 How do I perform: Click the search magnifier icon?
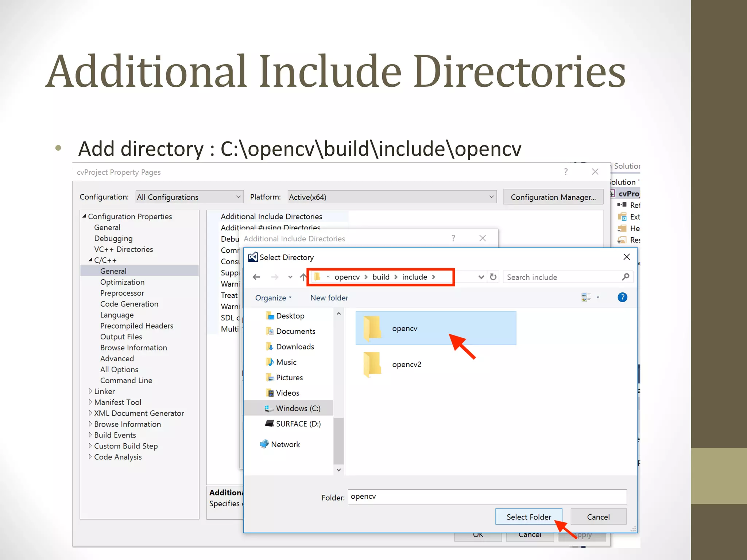pos(625,277)
